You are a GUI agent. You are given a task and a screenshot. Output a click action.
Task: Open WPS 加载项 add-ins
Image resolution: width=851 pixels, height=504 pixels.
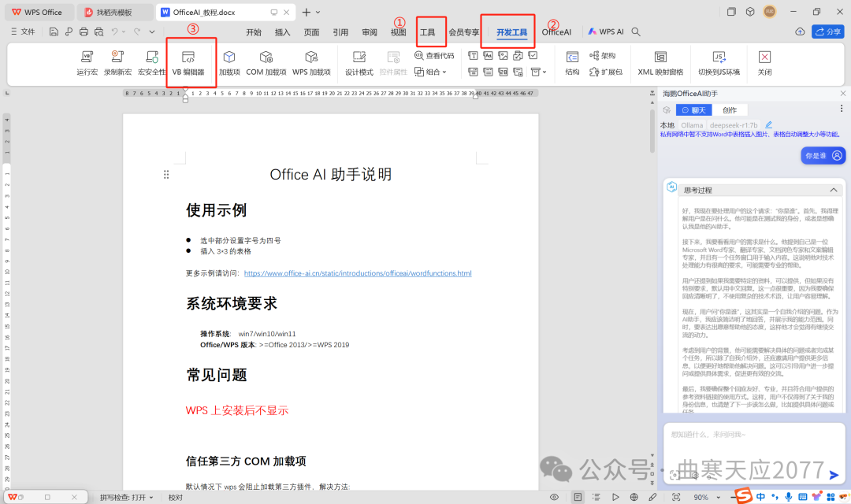click(x=311, y=63)
